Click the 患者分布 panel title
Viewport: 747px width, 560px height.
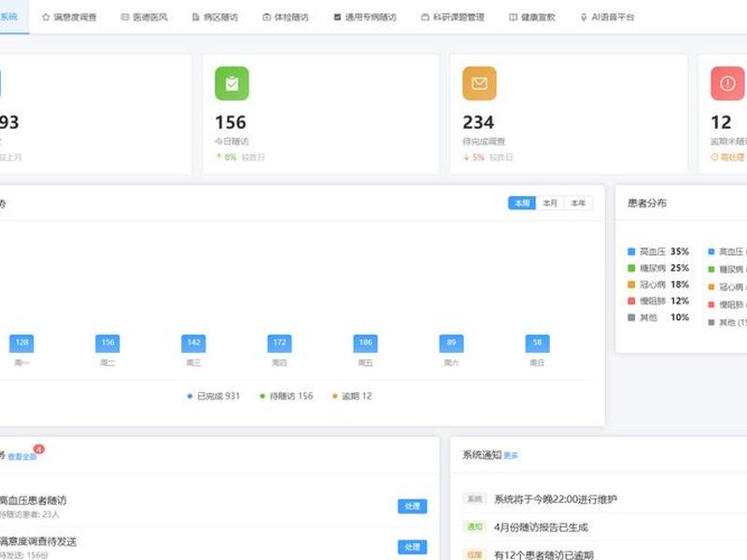pos(647,203)
